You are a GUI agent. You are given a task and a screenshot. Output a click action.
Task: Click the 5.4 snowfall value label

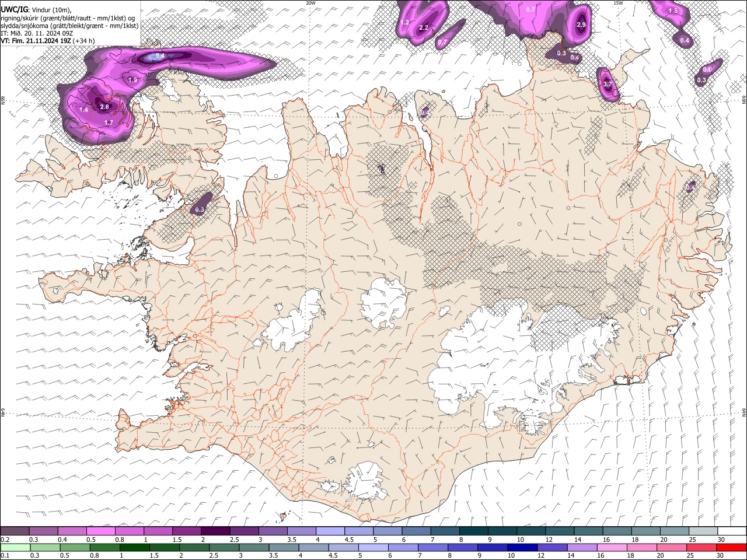[160, 56]
